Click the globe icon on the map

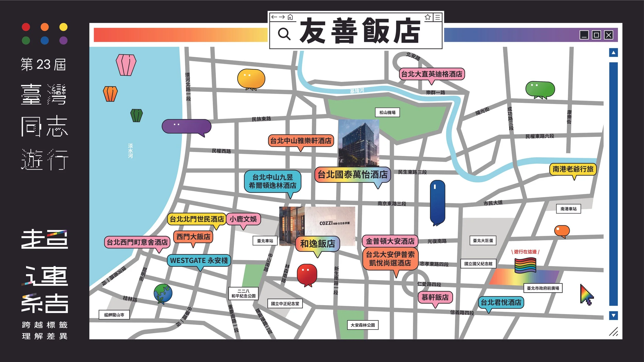tap(163, 293)
